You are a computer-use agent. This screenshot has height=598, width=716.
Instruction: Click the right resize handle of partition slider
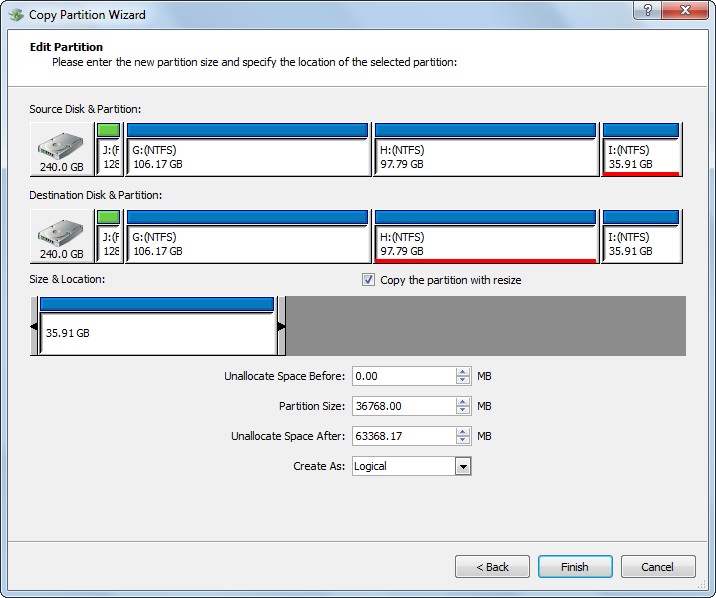(281, 326)
